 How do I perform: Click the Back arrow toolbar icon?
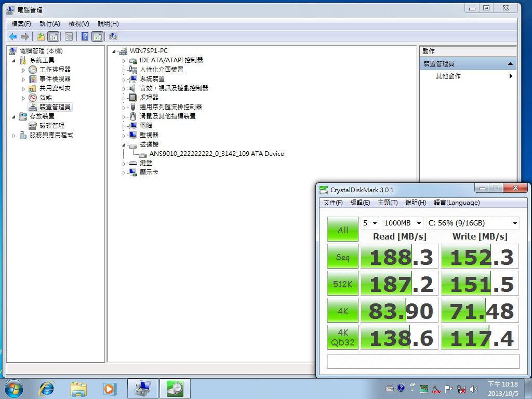[x=13, y=36]
